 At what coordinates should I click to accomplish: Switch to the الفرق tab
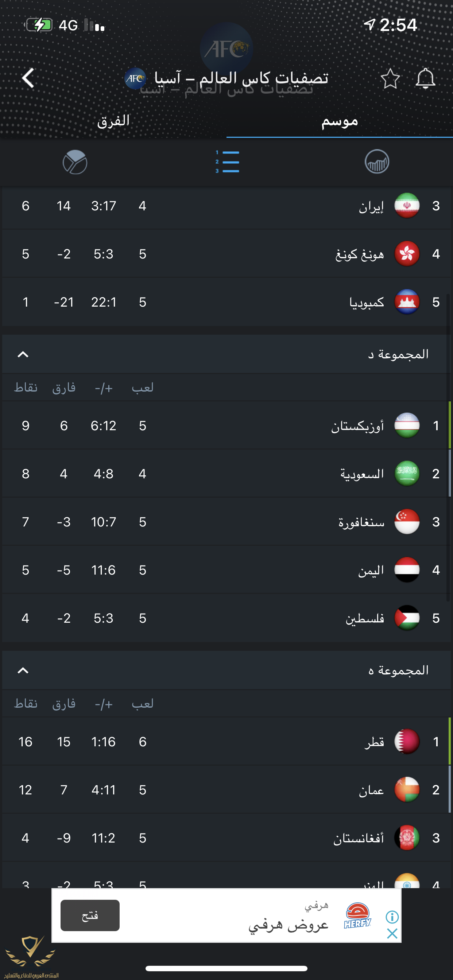(x=113, y=121)
